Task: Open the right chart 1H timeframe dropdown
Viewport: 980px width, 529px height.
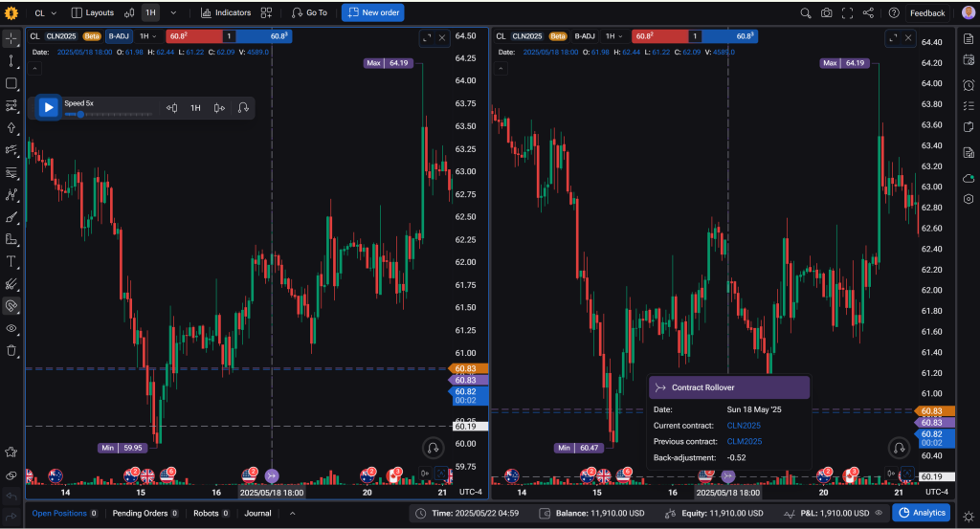Action: (614, 36)
